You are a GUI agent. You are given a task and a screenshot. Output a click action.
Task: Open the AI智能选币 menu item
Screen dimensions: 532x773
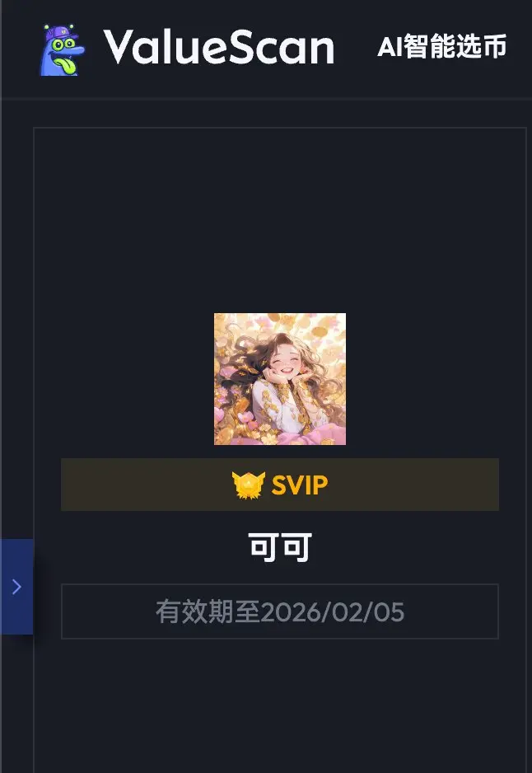tap(442, 47)
